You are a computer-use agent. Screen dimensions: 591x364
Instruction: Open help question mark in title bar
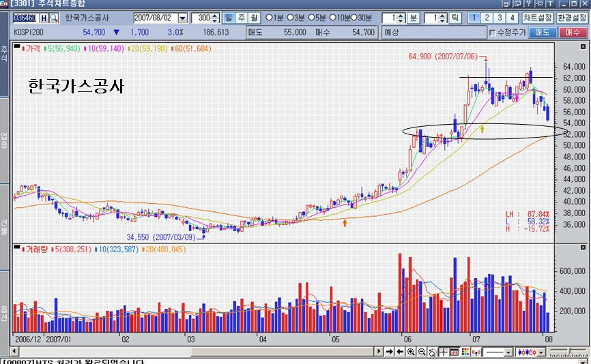pos(529,3)
